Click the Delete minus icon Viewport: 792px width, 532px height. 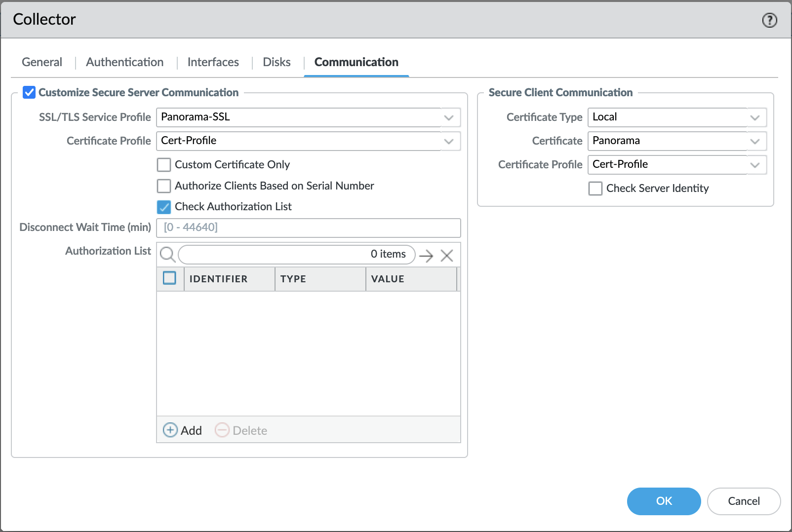pos(223,430)
